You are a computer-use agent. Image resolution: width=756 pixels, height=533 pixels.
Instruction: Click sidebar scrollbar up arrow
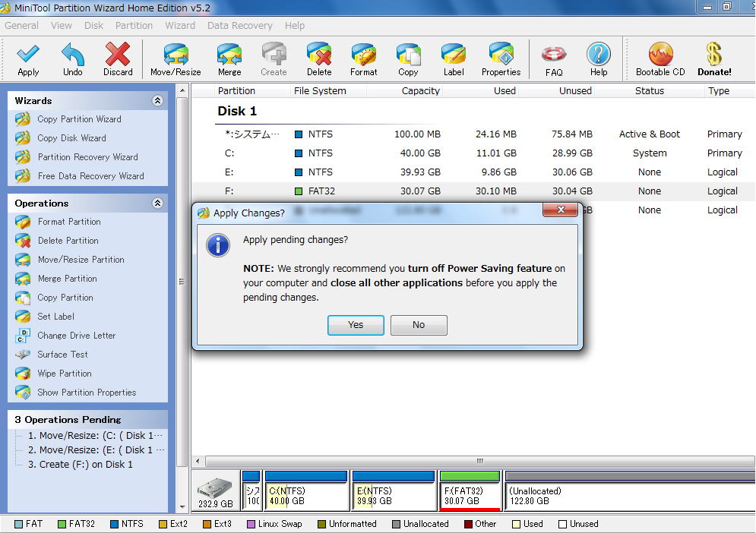coord(182,90)
